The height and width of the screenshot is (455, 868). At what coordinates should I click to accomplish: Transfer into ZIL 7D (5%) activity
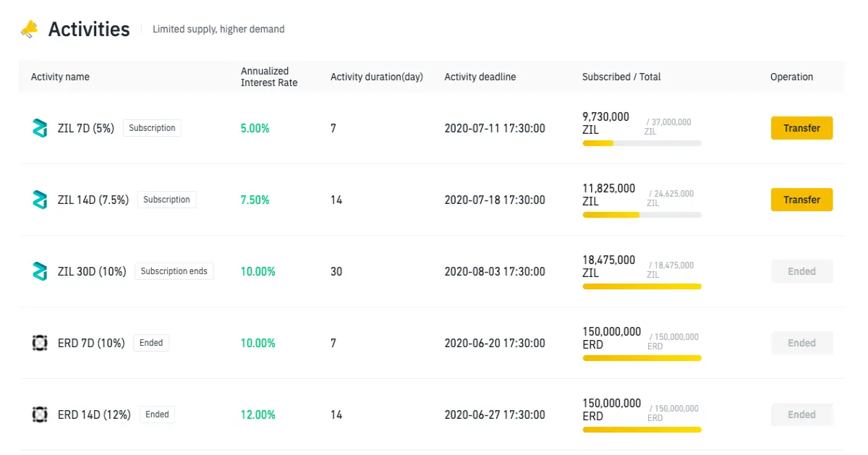(801, 128)
